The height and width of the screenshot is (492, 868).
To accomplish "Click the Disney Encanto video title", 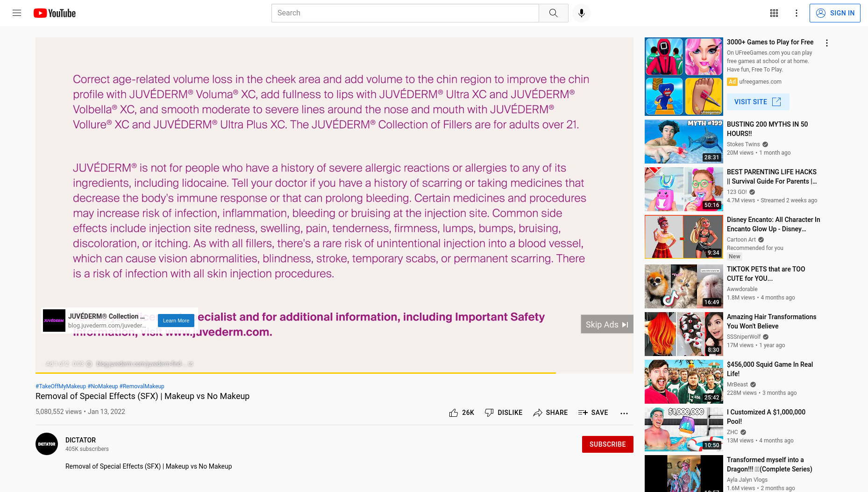I will point(773,224).
